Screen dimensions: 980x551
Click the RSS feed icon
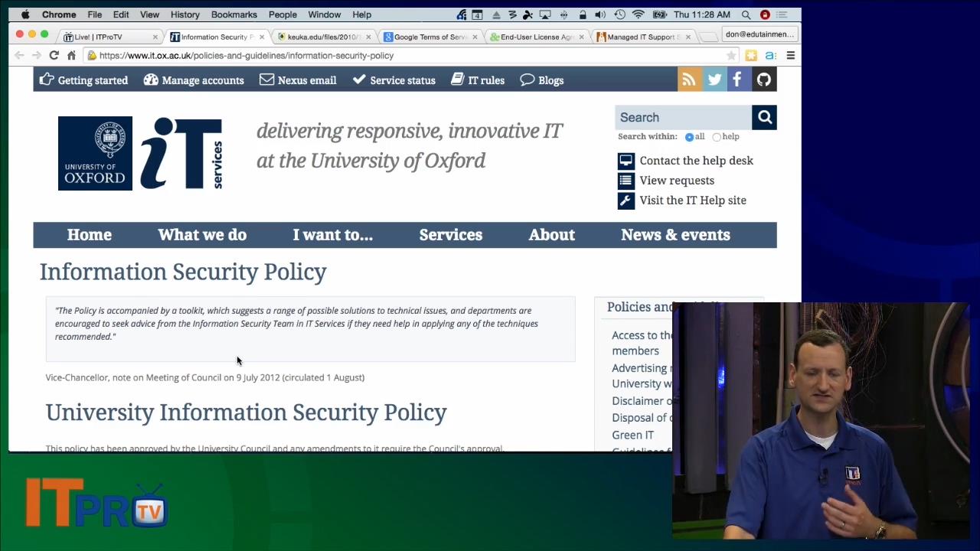click(689, 80)
